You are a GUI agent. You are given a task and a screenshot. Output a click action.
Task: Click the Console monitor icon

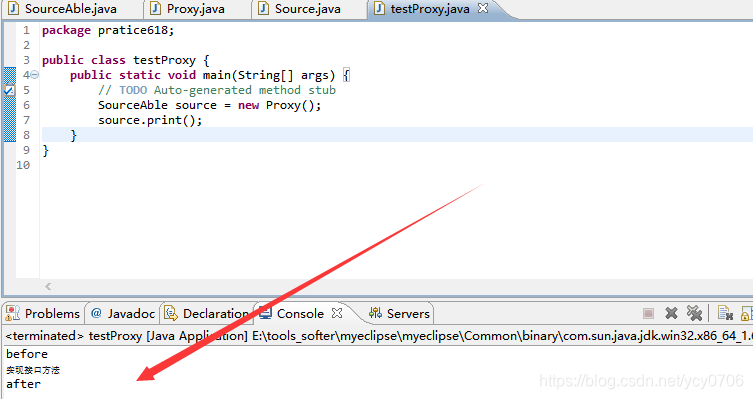(x=265, y=314)
